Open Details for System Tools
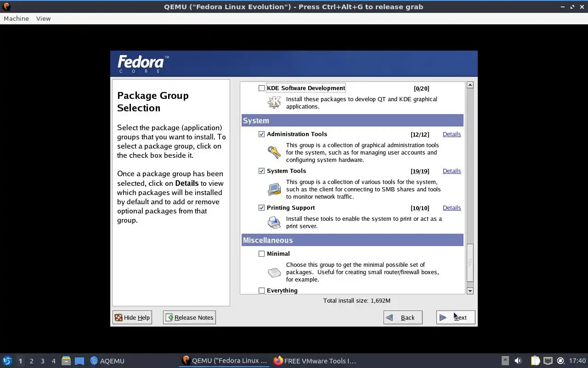The image size is (588, 368). [x=452, y=171]
